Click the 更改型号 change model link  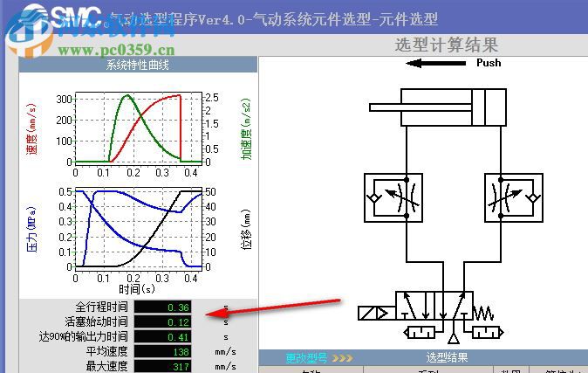click(x=306, y=357)
